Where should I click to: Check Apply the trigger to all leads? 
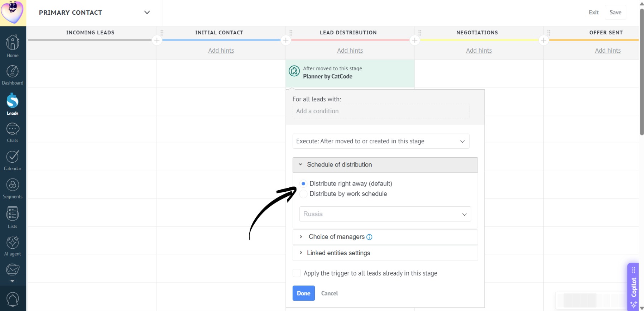tap(297, 273)
